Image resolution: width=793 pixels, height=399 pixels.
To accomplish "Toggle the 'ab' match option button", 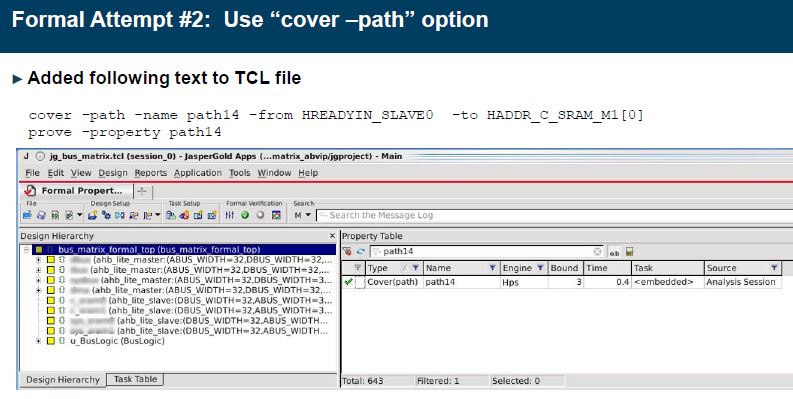I will [x=614, y=252].
